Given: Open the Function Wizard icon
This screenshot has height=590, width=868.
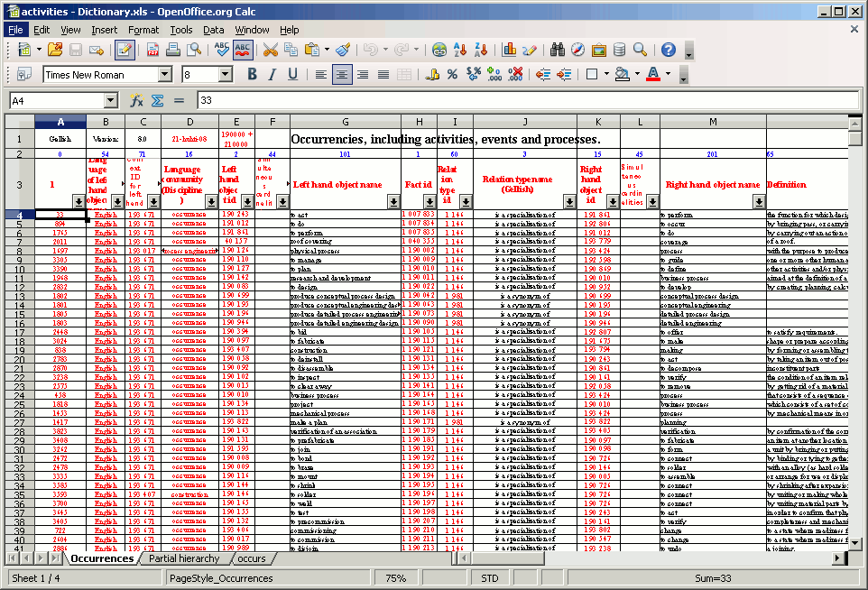Looking at the screenshot, I should tap(136, 101).
